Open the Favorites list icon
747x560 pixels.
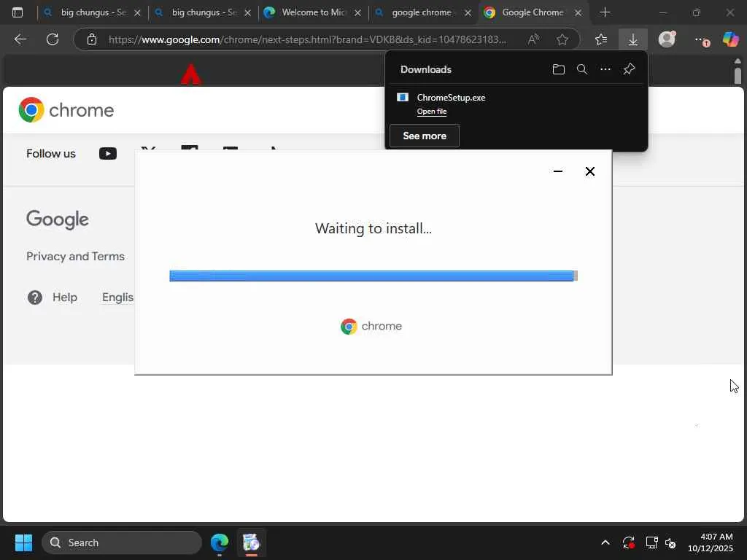coord(601,39)
